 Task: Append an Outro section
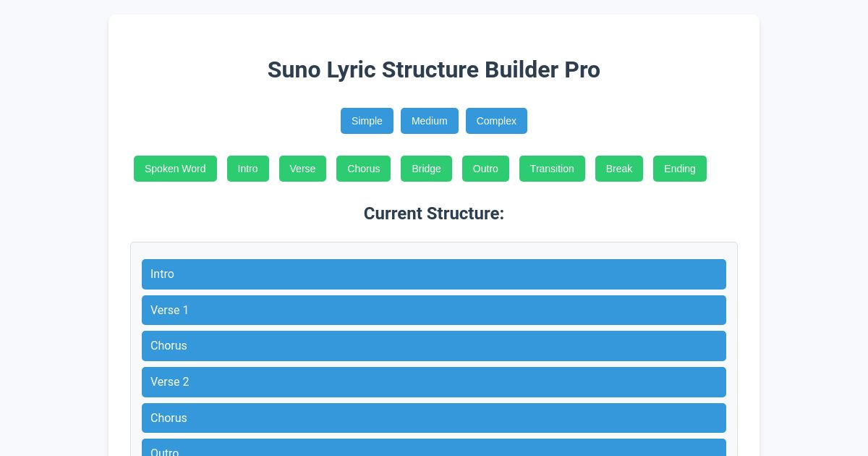pos(485,169)
